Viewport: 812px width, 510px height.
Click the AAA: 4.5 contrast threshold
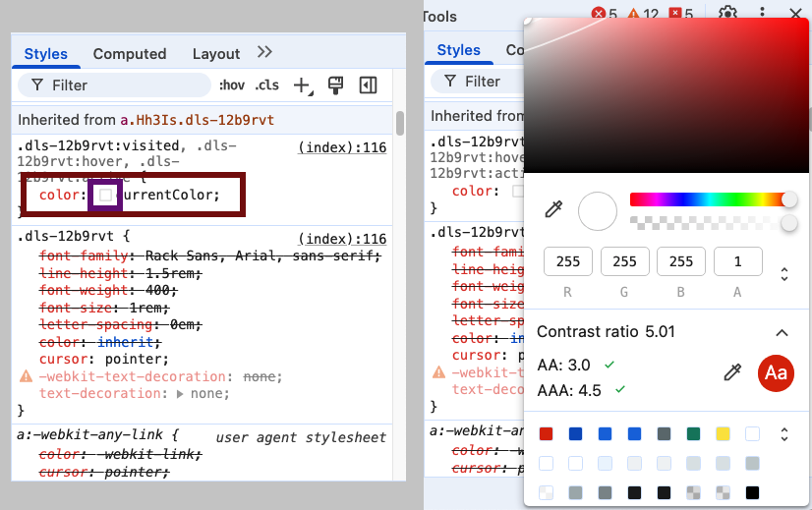pyautogui.click(x=569, y=390)
